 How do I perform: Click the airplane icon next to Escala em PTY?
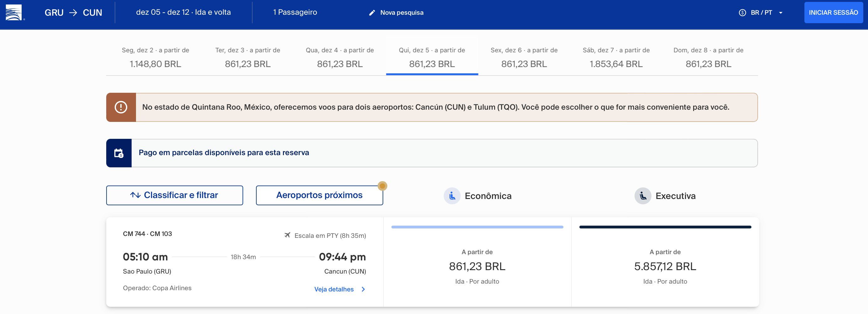coord(287,235)
